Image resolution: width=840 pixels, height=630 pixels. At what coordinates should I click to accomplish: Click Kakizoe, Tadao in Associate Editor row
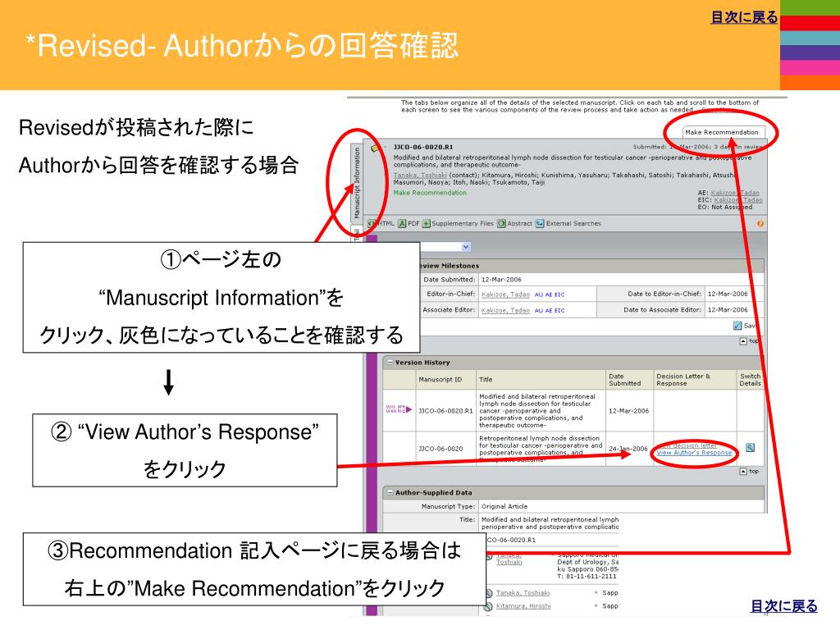pyautogui.click(x=505, y=311)
